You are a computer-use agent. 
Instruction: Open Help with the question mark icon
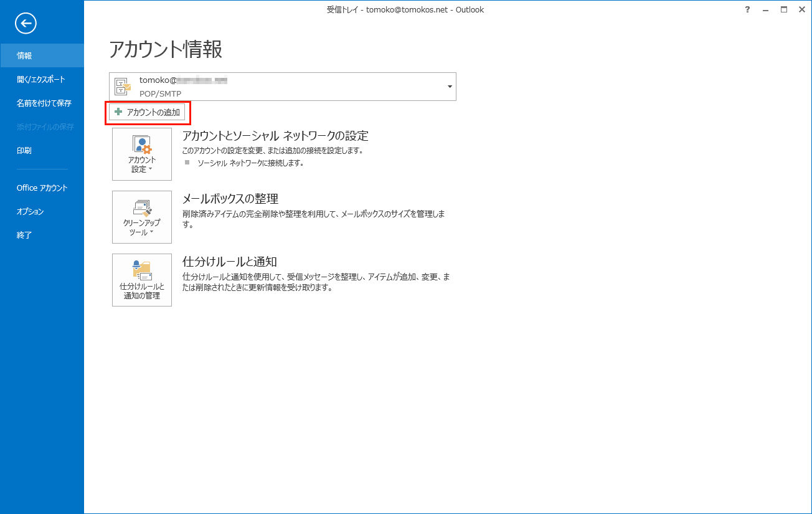click(747, 9)
